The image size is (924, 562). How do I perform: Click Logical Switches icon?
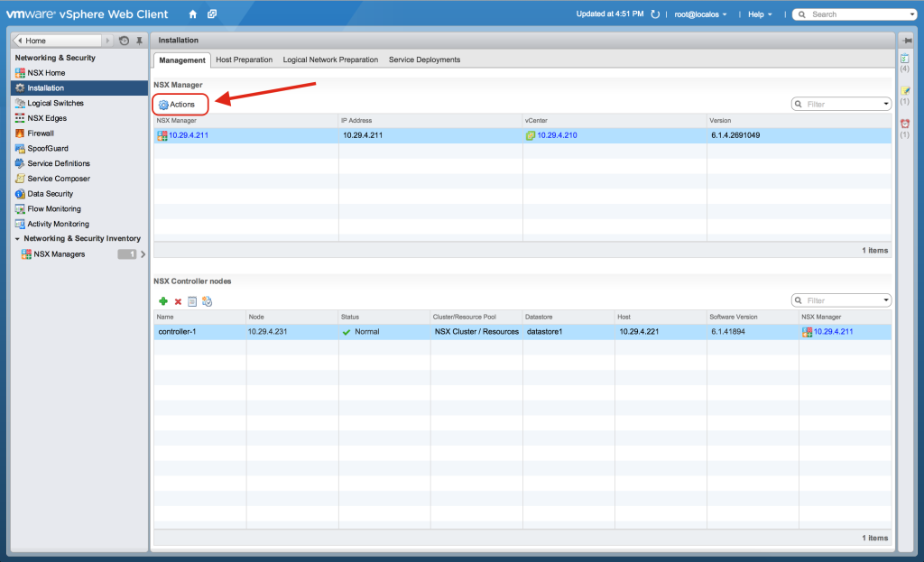click(x=20, y=103)
